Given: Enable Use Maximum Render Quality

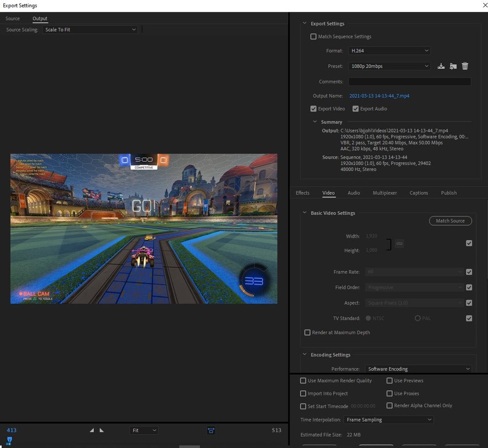Looking at the screenshot, I should 303,381.
